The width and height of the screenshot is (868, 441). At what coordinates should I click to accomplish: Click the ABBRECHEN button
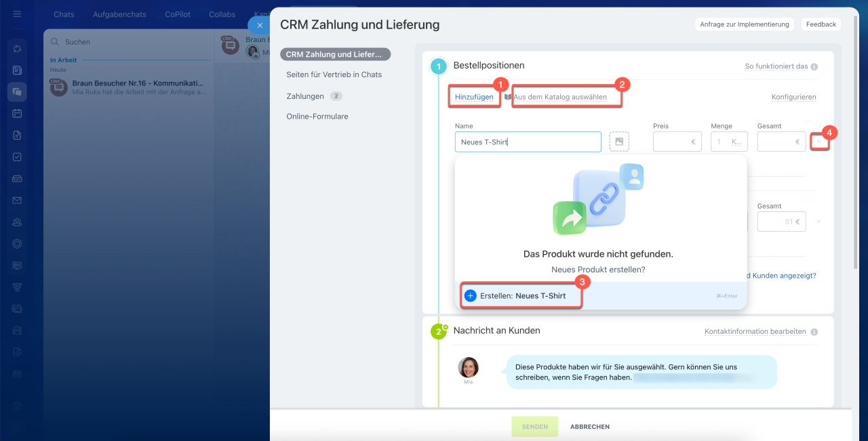click(x=590, y=427)
